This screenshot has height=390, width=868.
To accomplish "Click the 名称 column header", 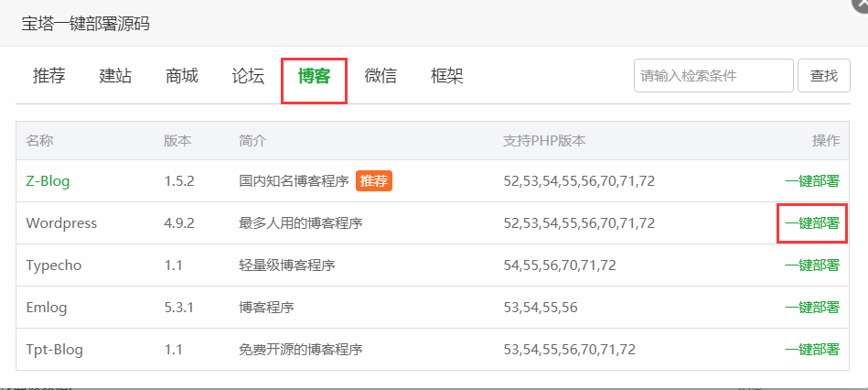I will 39,141.
